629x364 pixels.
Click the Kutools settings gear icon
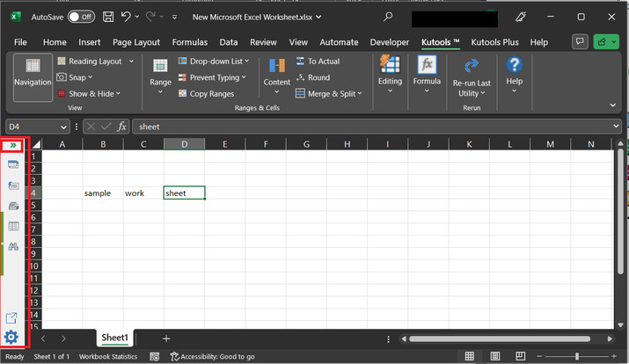tap(11, 337)
